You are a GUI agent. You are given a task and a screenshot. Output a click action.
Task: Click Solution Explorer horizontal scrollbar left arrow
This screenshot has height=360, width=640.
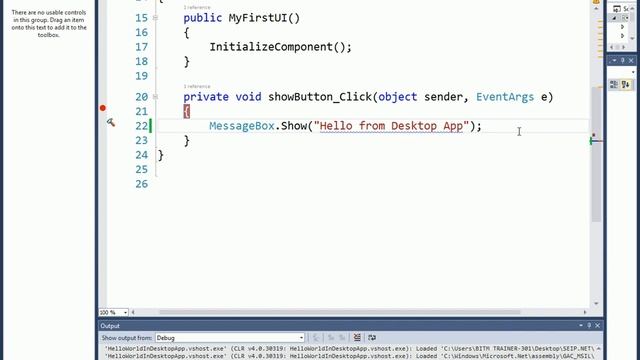click(611, 47)
